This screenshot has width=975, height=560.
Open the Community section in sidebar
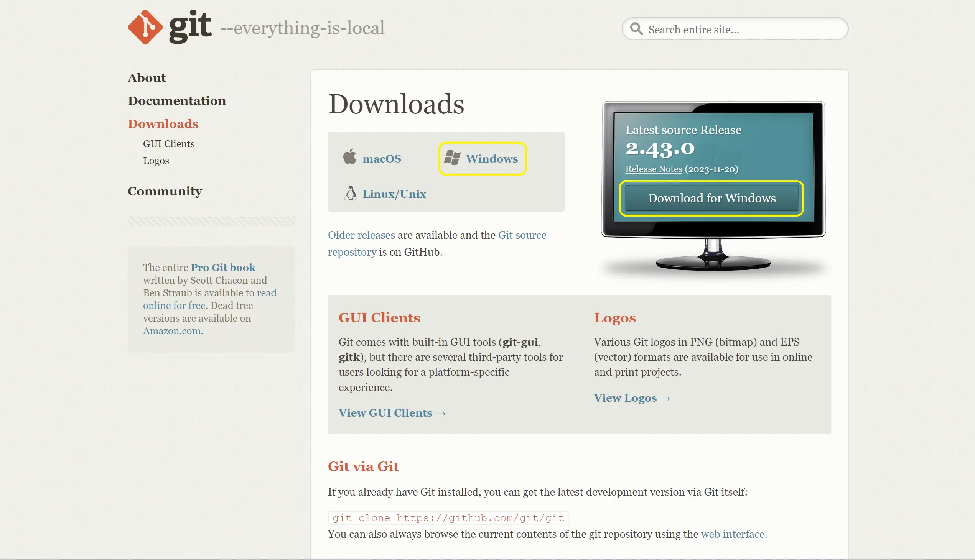click(x=165, y=192)
